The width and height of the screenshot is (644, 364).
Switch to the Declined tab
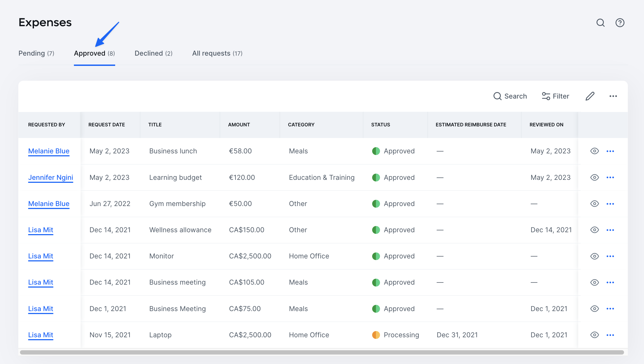pos(153,53)
